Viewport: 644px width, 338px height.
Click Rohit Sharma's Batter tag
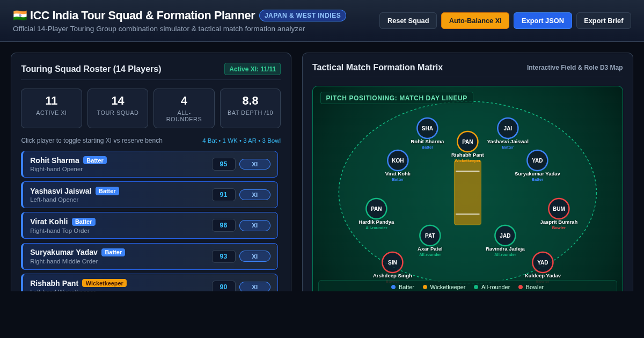[x=95, y=160]
